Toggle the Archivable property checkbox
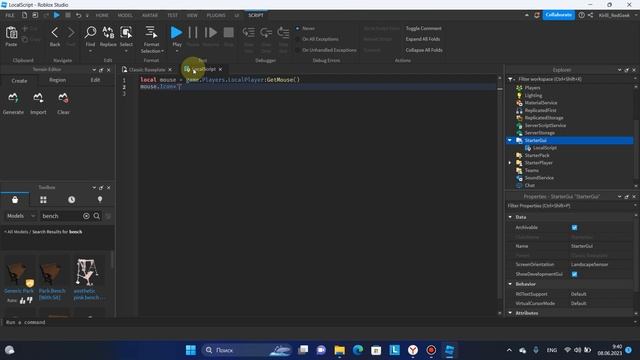The width and height of the screenshot is (640, 360). 574,227
